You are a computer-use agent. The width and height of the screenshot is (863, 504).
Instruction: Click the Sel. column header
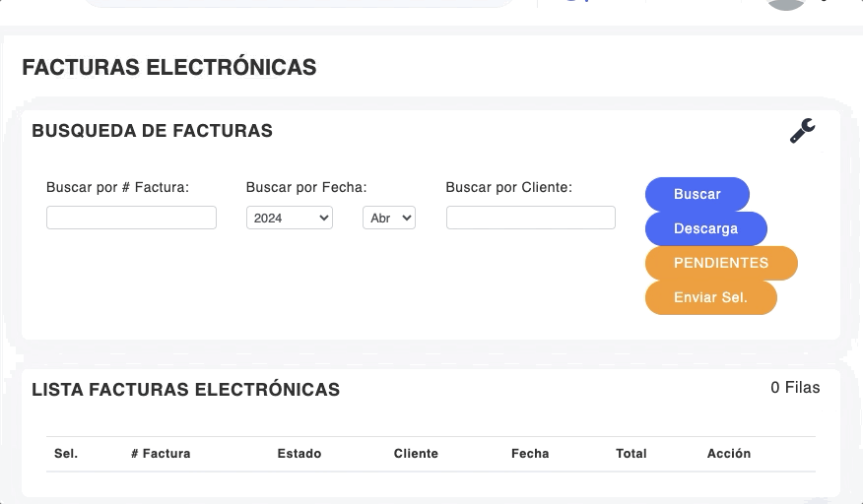coord(66,454)
